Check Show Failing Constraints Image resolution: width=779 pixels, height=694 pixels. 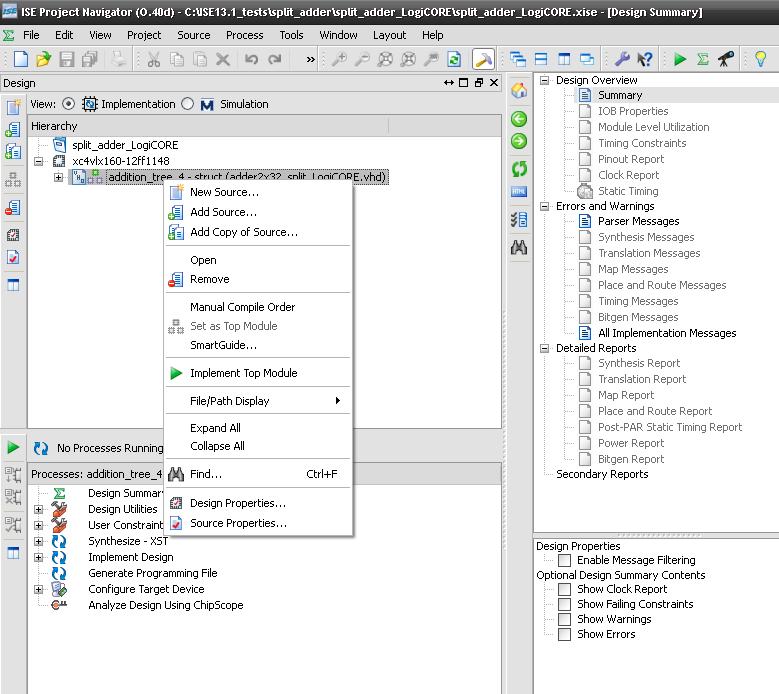(x=564, y=604)
